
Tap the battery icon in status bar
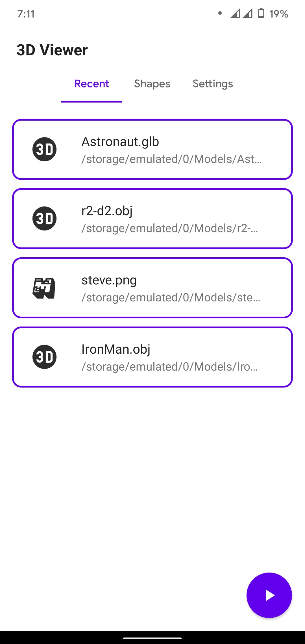[x=261, y=14]
